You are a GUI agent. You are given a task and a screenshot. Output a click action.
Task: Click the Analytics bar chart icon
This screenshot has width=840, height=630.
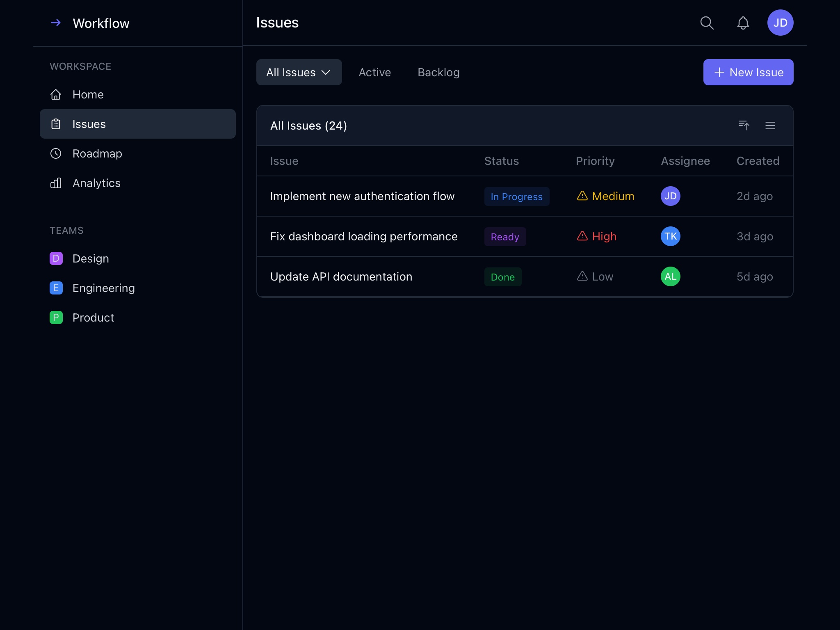56,183
